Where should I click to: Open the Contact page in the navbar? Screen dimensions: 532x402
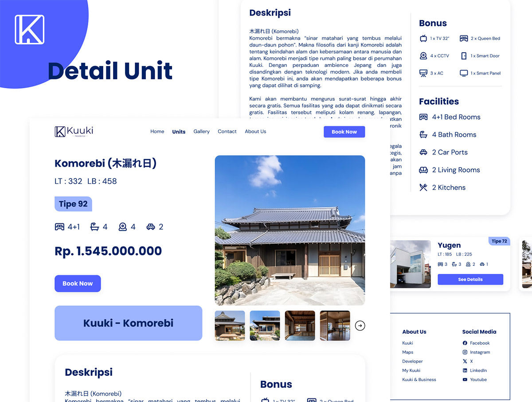coord(227,132)
